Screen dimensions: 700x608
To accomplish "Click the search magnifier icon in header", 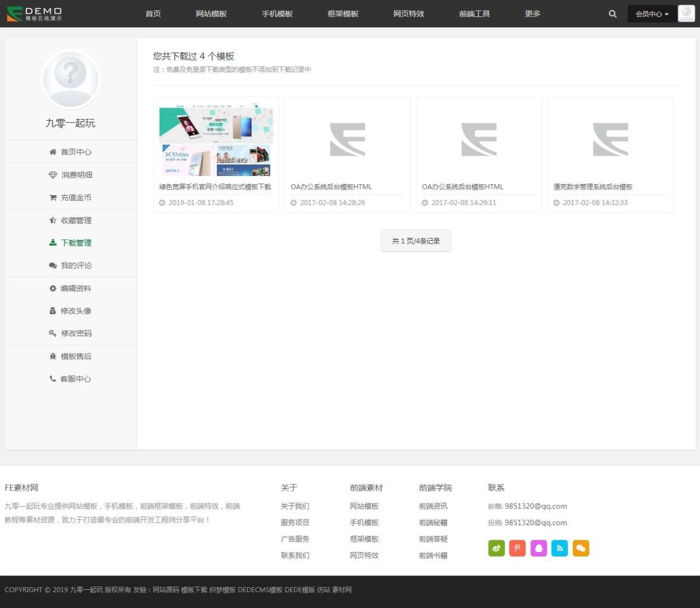I will (612, 14).
